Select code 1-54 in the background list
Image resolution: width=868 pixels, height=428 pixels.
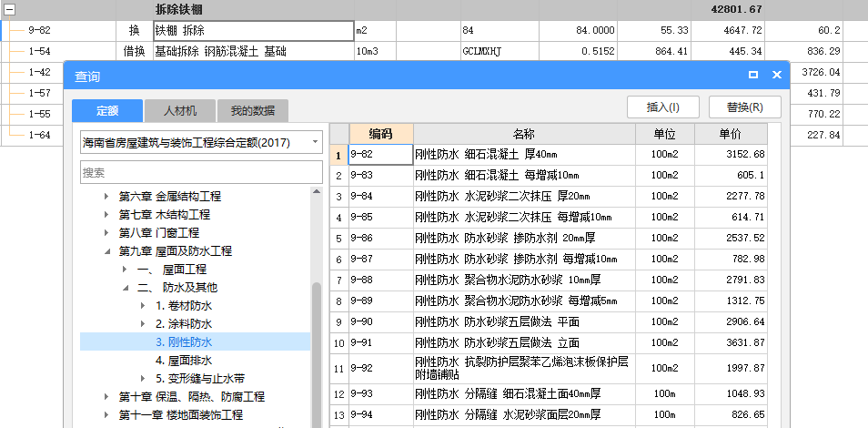39,52
